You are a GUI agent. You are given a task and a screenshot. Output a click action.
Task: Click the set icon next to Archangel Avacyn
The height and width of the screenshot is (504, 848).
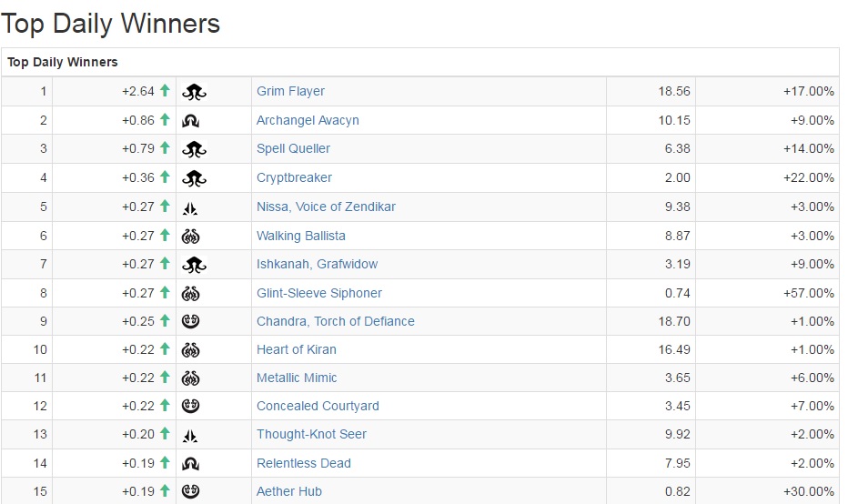click(x=191, y=120)
